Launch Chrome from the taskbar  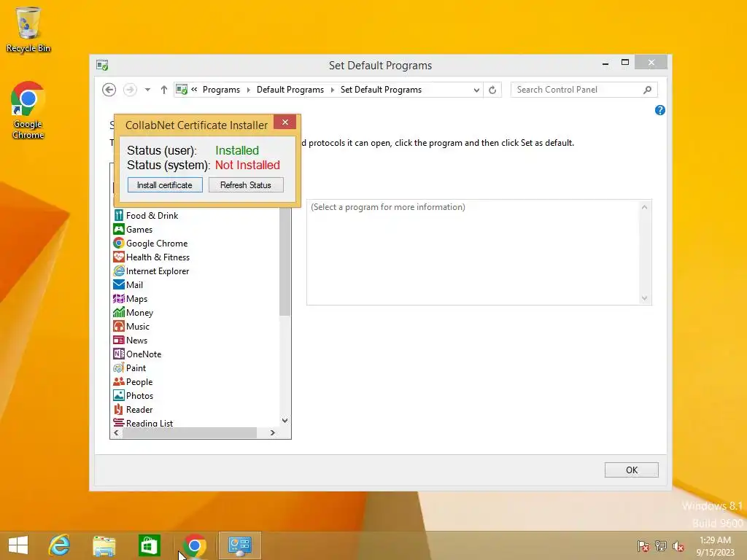point(194,545)
